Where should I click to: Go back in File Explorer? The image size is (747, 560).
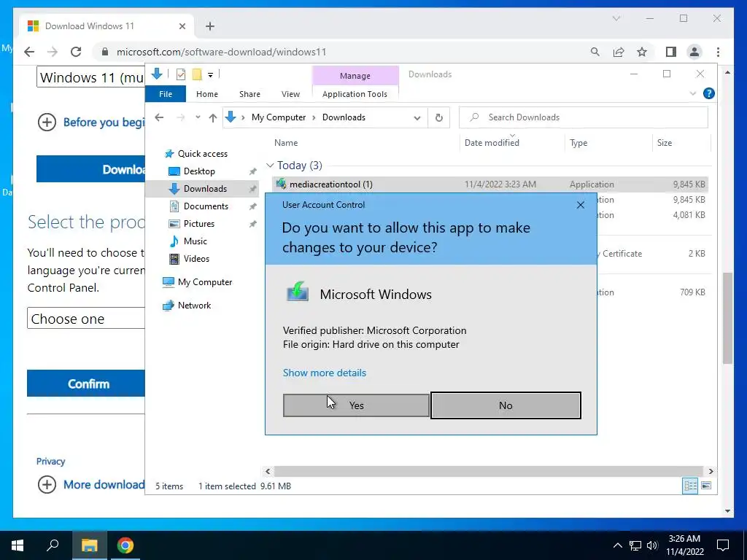click(x=159, y=117)
